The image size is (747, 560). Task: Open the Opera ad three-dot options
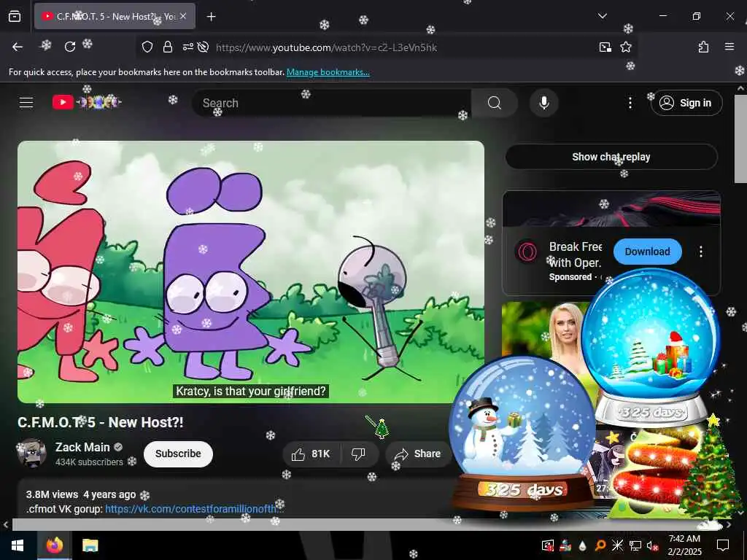701,252
